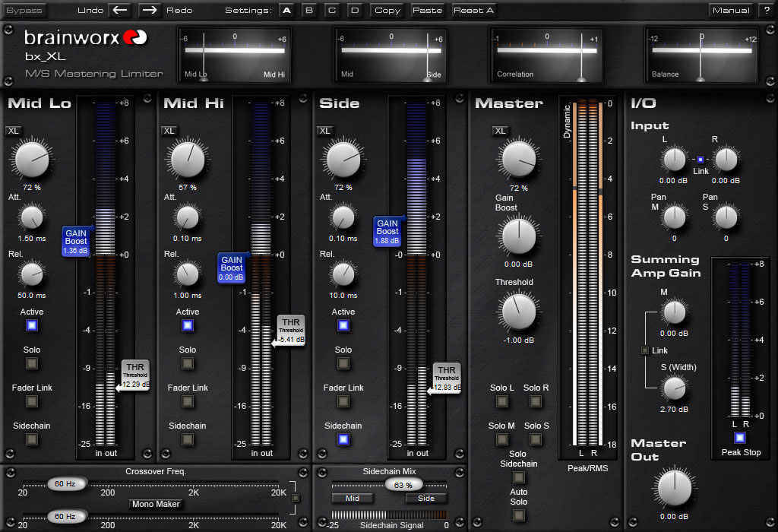Click Mid Hi Gain Boost 0.00 dB handle

tap(232, 268)
